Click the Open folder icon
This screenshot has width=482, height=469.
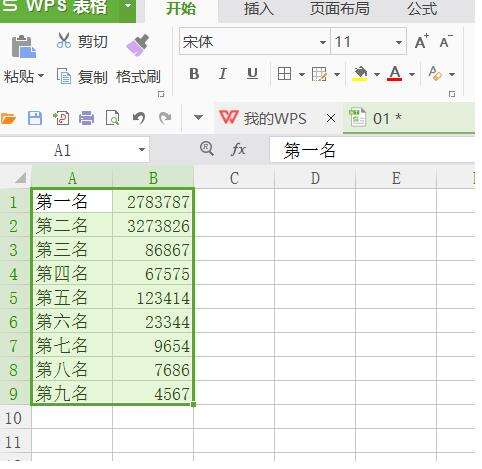(x=8, y=118)
